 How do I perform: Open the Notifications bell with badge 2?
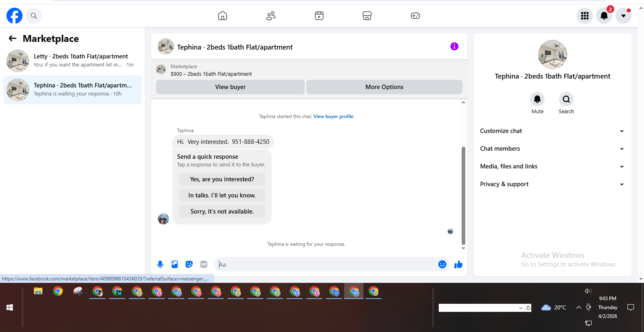[604, 16]
